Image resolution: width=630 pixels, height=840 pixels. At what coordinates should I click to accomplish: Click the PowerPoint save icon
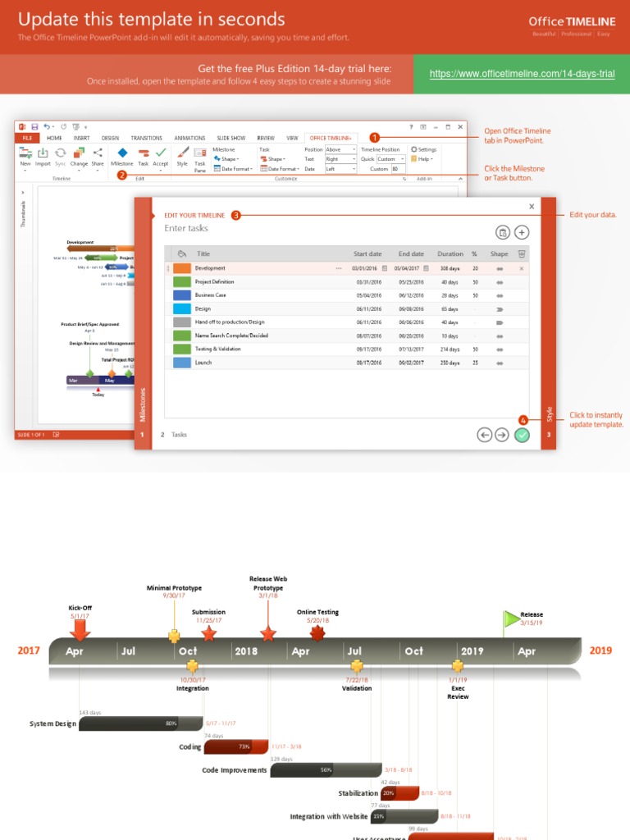34,127
